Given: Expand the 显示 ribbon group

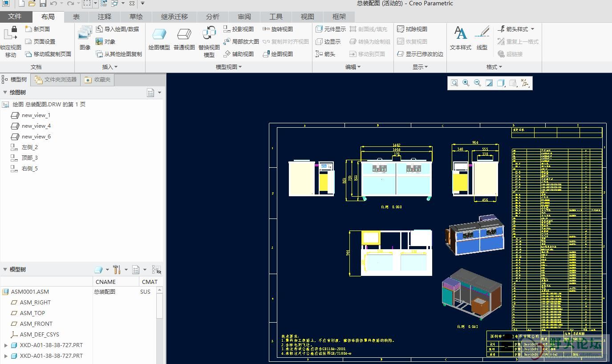Looking at the screenshot, I should point(420,67).
